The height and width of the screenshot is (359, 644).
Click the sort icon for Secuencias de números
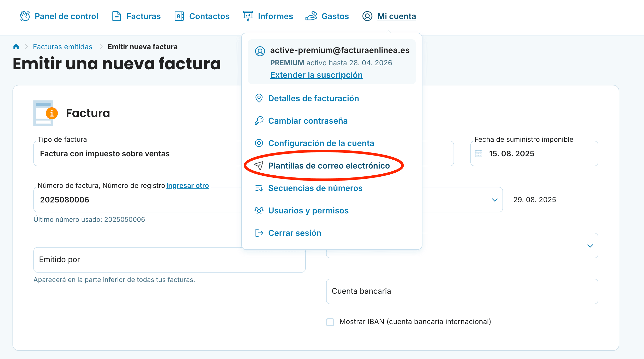259,188
